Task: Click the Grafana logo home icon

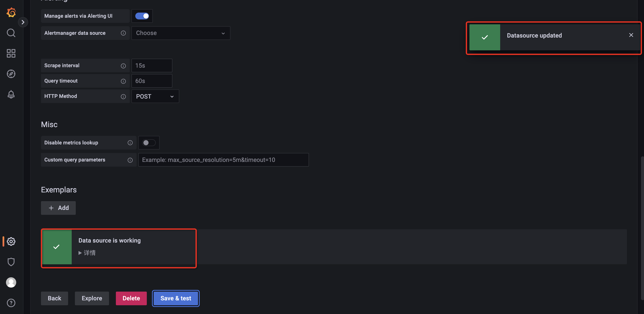Action: (x=11, y=12)
